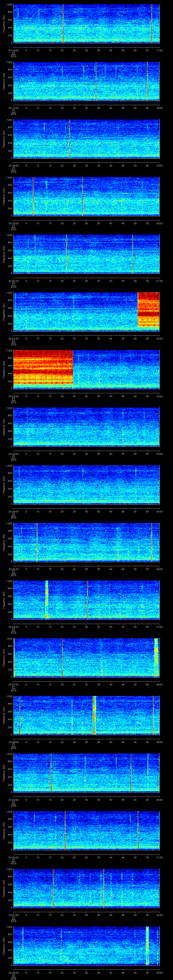The image size is (173, 980).
Task: Click the bright burst near 33s in 20:28:00 panel
Action: tap(94, 715)
